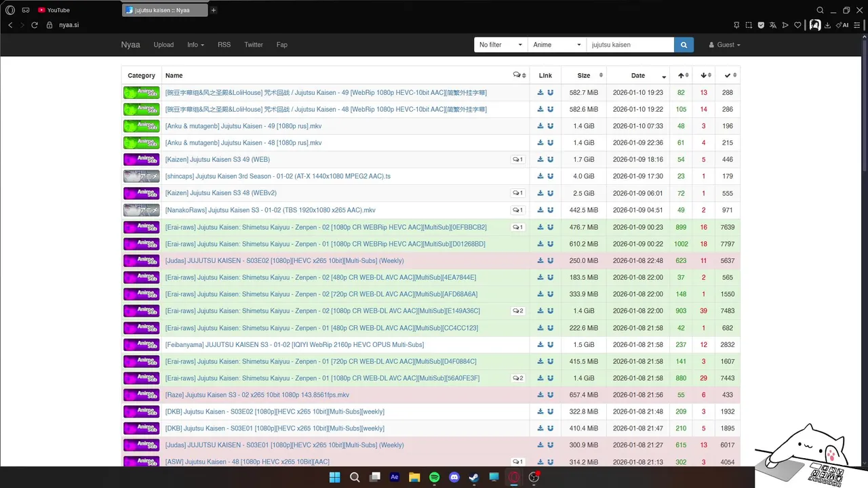The image size is (868, 488).
Task: Reload the page in the browser
Action: [35, 25]
